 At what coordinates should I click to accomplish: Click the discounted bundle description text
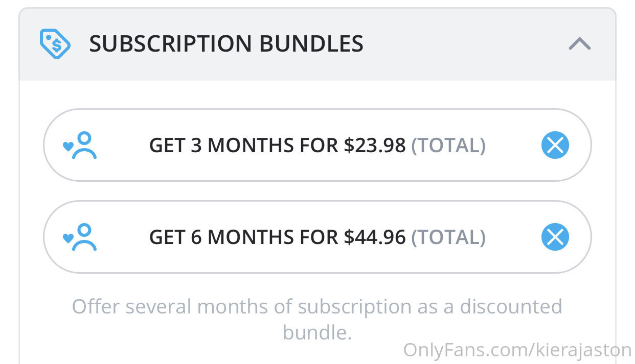click(317, 307)
